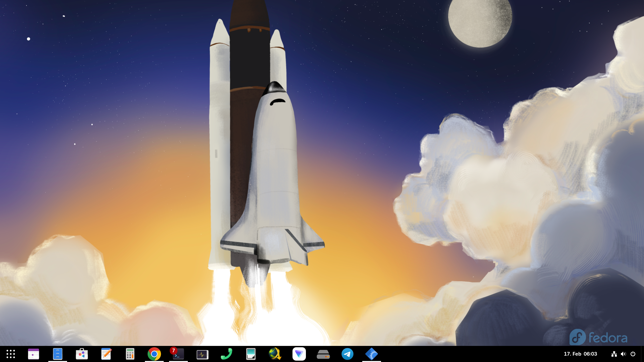Open the JDownloader download manager

coord(275,354)
